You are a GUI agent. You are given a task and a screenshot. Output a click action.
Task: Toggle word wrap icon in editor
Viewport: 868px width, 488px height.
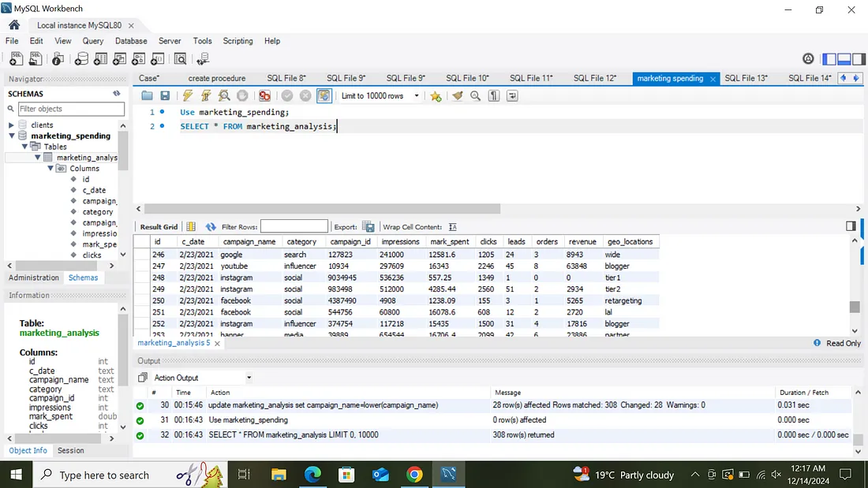tap(512, 95)
